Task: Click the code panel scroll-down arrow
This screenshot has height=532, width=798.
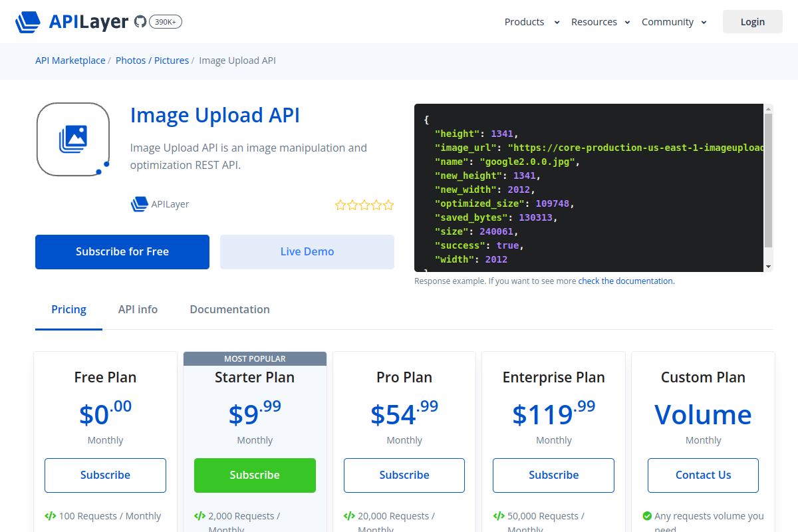Action: click(x=769, y=267)
